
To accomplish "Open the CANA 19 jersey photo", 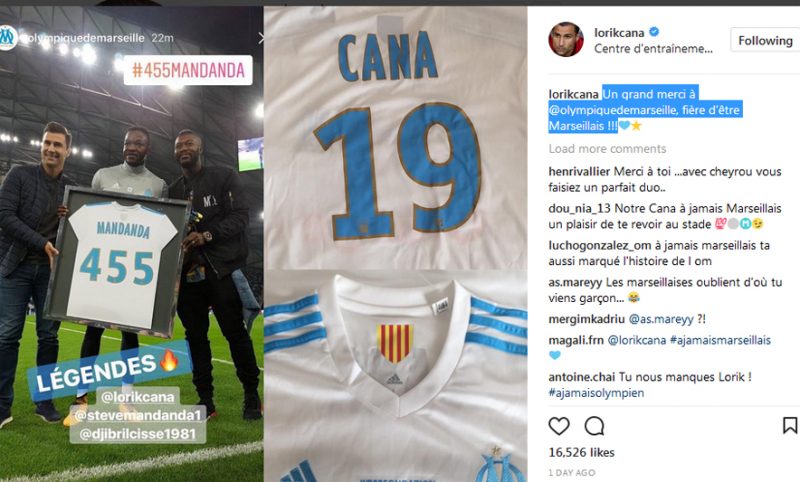I will coord(395,138).
